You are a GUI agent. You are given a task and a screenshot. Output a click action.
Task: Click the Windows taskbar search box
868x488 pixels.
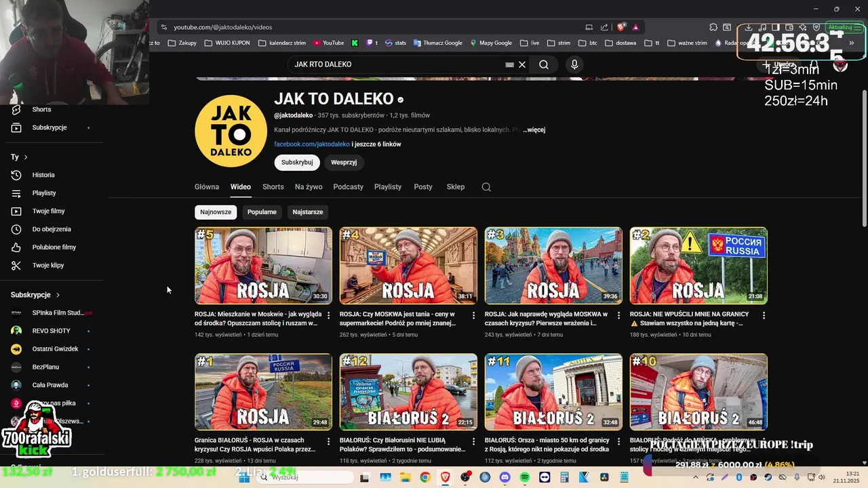pos(305,477)
